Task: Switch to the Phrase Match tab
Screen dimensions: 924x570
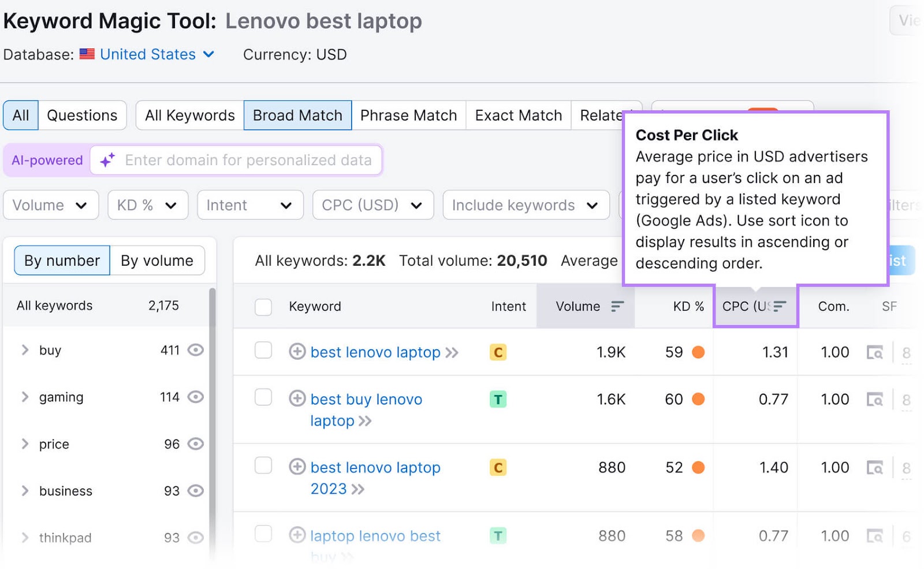Action: pyautogui.click(x=408, y=115)
